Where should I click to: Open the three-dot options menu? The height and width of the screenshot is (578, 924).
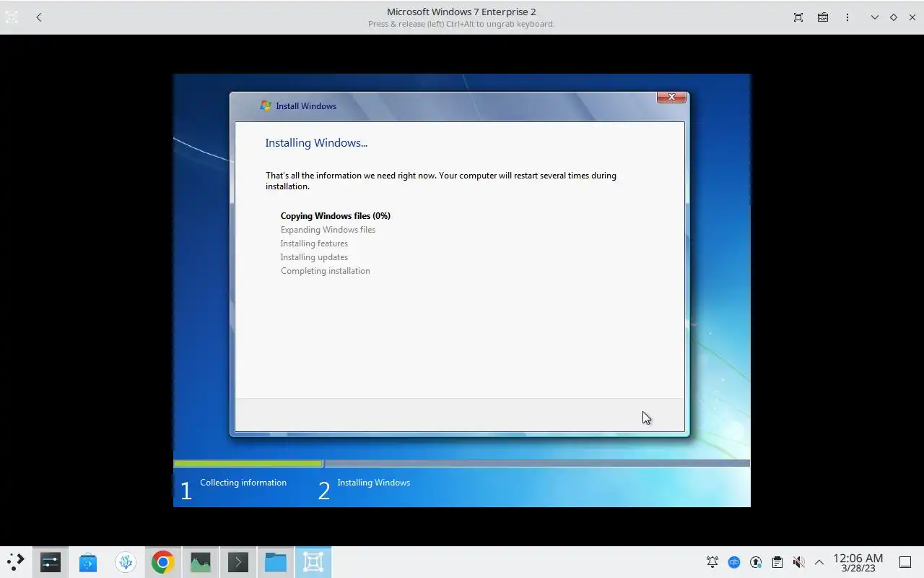pos(847,17)
